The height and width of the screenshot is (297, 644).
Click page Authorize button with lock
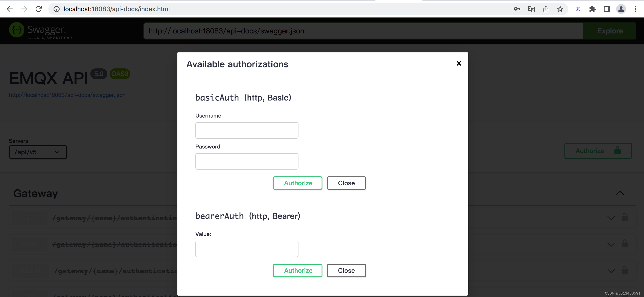pos(598,151)
